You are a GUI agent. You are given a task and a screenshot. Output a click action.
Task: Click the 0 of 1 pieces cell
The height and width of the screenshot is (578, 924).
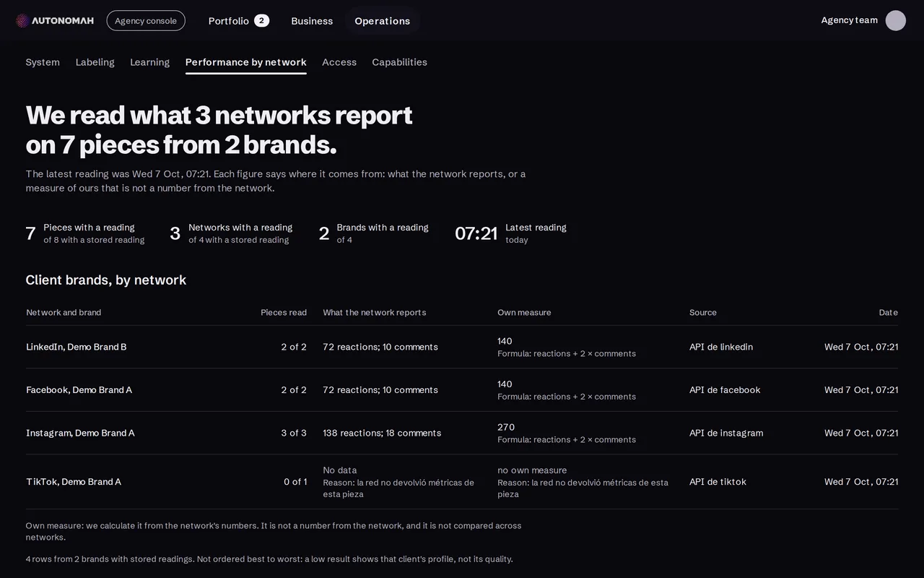[x=295, y=482]
